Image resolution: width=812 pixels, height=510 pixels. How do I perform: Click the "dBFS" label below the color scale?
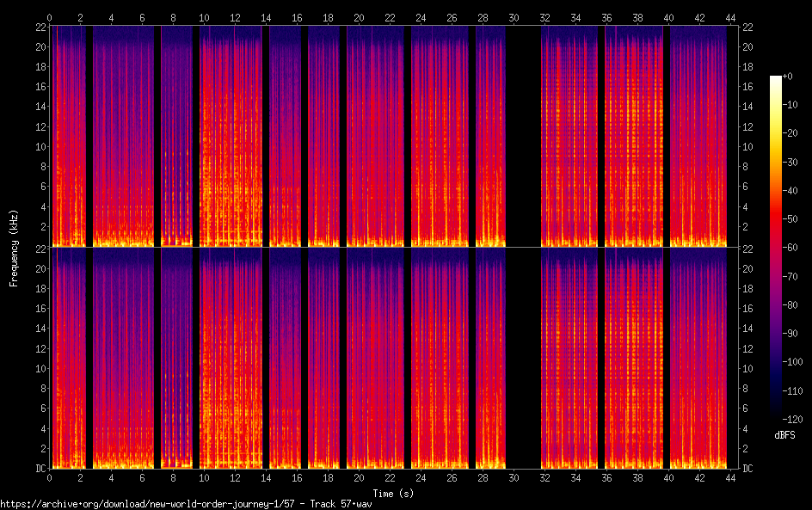tap(784, 436)
